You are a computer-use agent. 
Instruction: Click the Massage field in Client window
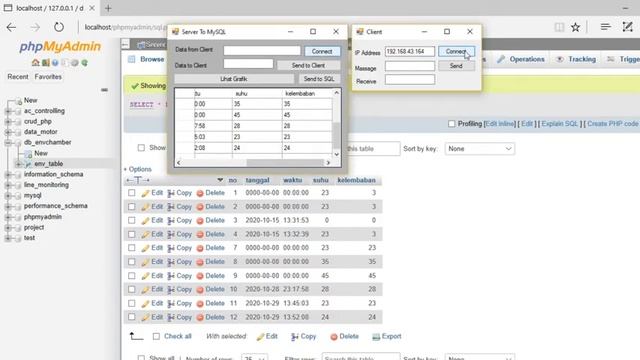pos(409,66)
